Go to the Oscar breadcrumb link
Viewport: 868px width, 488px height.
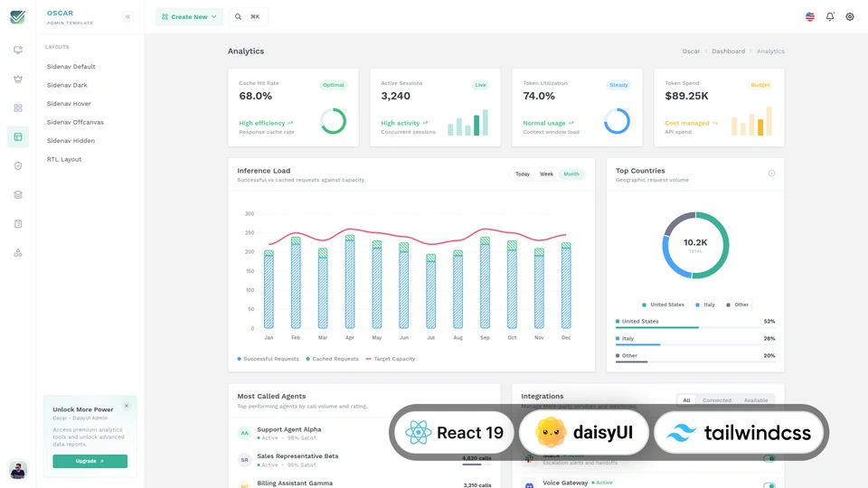click(x=691, y=51)
